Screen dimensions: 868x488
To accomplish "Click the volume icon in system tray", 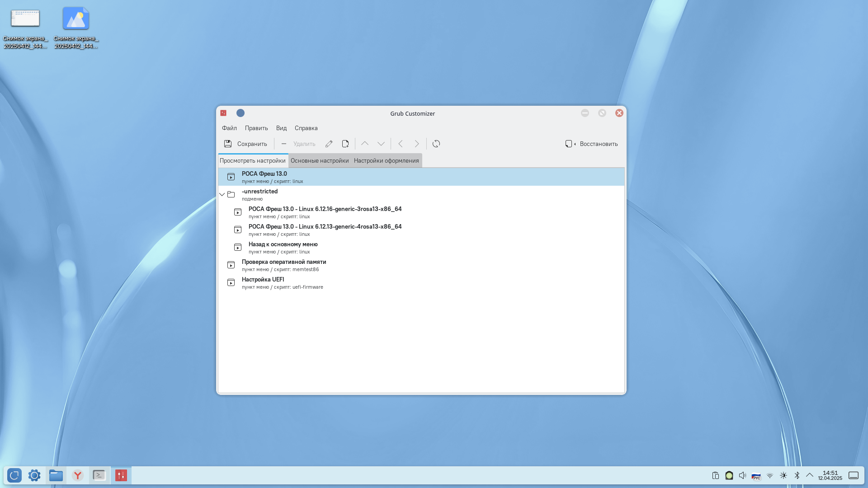I will coord(742,475).
